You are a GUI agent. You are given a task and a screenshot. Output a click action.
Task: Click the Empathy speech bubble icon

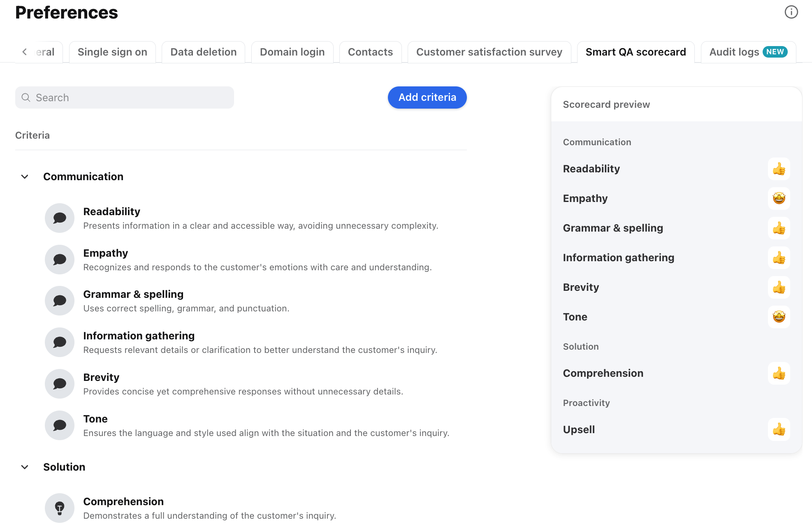coord(60,260)
